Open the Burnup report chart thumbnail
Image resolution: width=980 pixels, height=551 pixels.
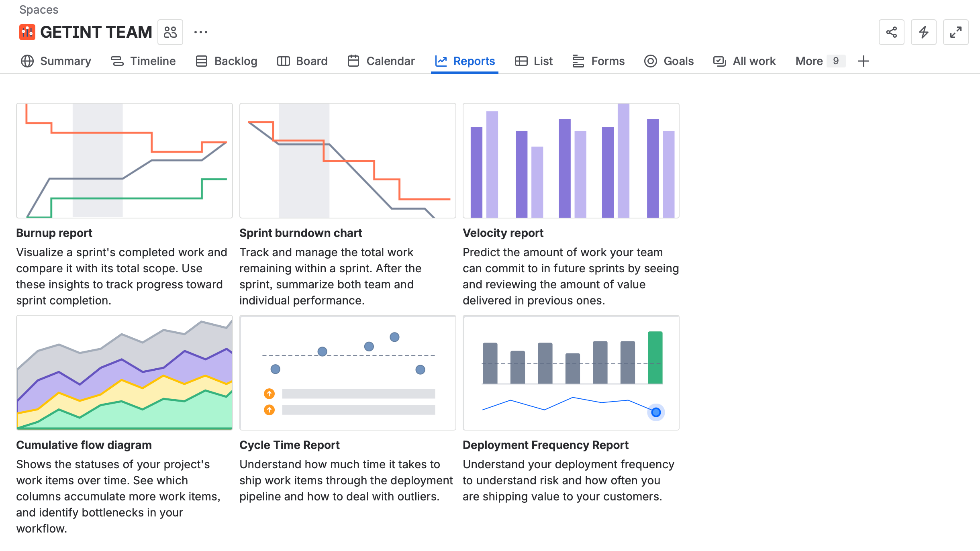click(x=124, y=160)
